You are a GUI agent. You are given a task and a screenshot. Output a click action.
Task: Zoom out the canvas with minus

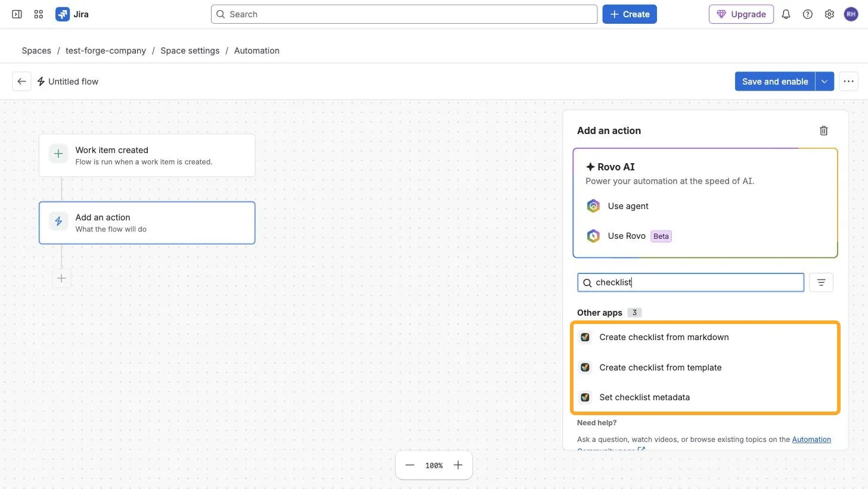[410, 465]
